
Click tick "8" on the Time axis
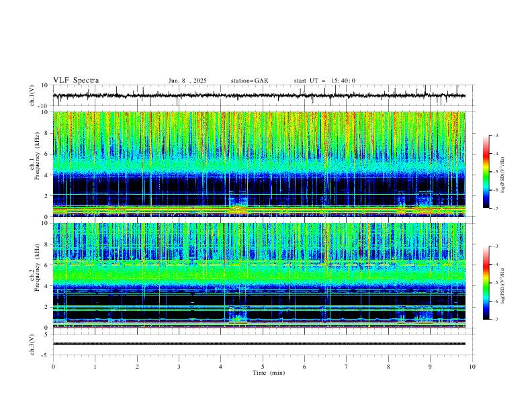coord(388,367)
